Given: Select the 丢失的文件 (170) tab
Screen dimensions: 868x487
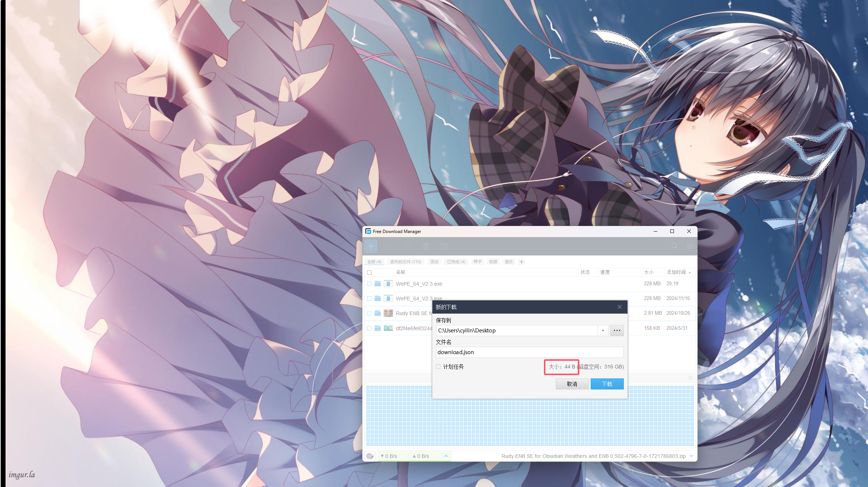Looking at the screenshot, I should (x=406, y=262).
